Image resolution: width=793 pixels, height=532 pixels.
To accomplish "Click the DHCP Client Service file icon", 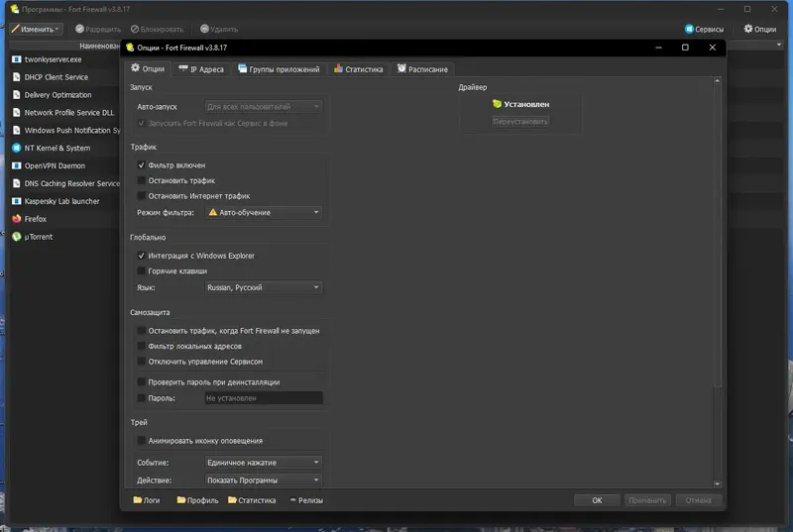I will click(16, 77).
